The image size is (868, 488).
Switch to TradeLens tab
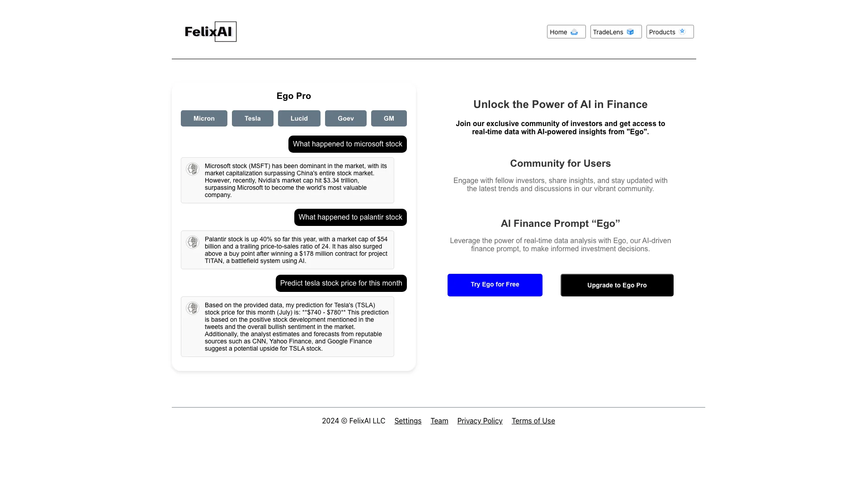(616, 32)
